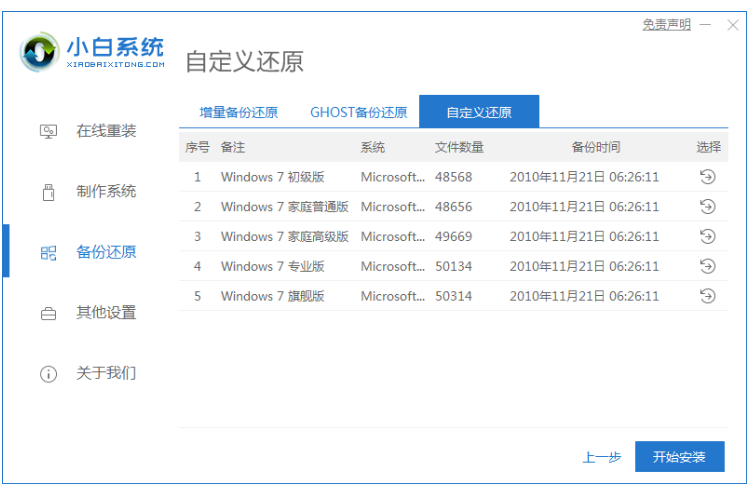Click file count 48656
756x488 pixels.
pyautogui.click(x=453, y=207)
